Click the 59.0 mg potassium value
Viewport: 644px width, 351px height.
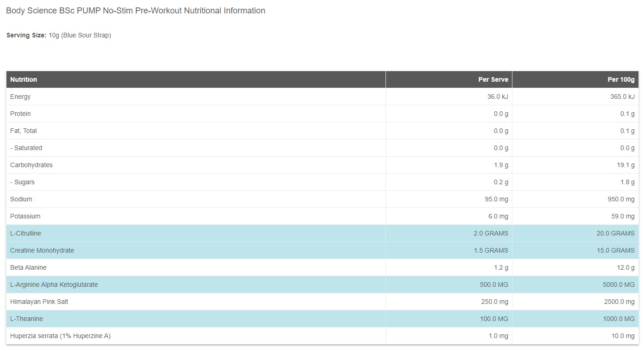coord(623,216)
